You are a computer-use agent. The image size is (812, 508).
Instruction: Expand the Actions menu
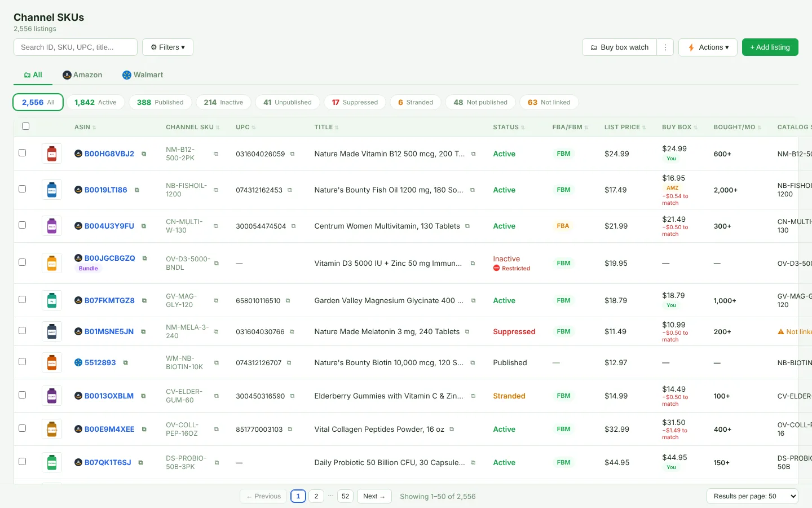(708, 47)
